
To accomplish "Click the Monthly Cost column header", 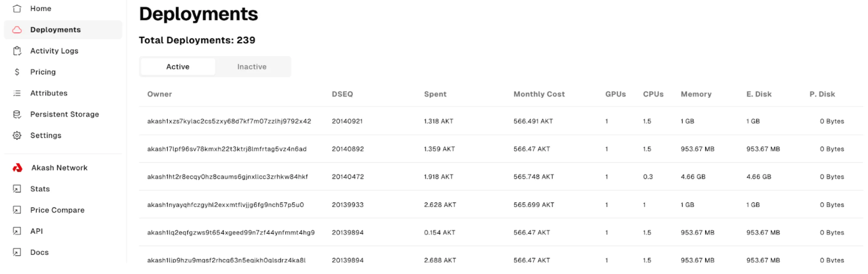I will coord(539,94).
